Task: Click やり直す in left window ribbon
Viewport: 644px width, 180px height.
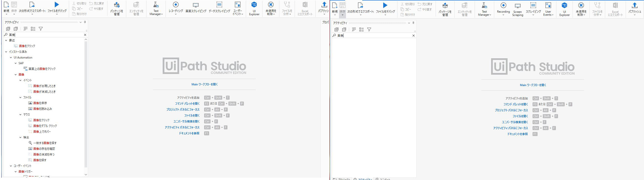Action: pyautogui.click(x=96, y=9)
